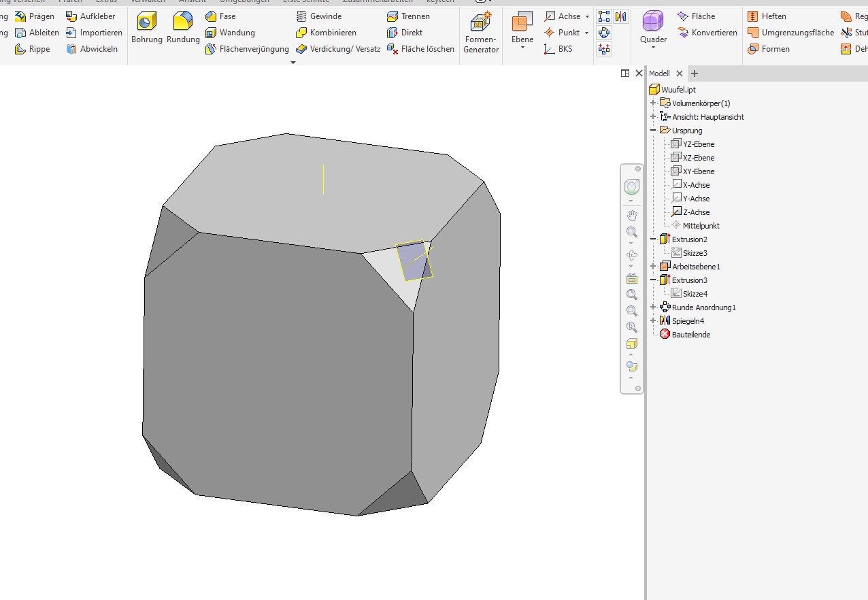Select the Ableiten derive tool
The height and width of the screenshot is (600, 868).
37,33
